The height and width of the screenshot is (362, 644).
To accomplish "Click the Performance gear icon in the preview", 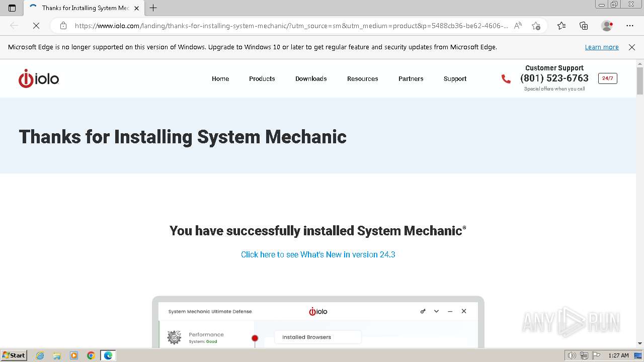I will tap(174, 337).
